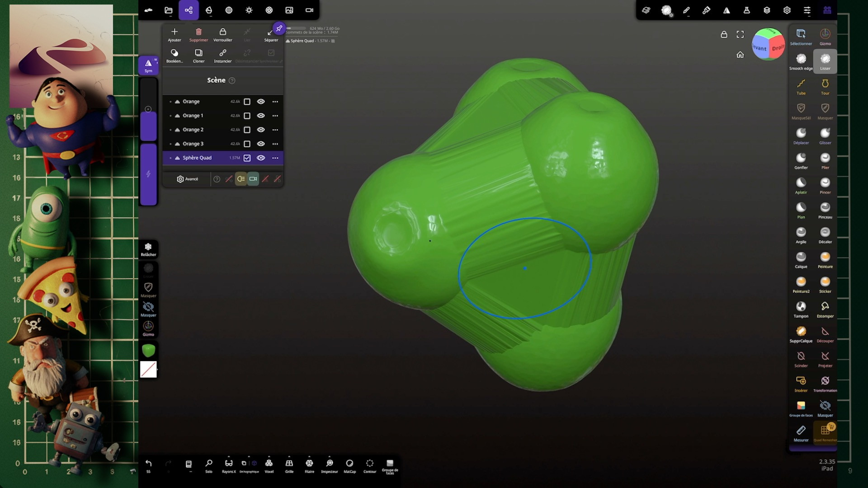The height and width of the screenshot is (488, 868).
Task: Open the Booléen operation
Action: click(175, 56)
